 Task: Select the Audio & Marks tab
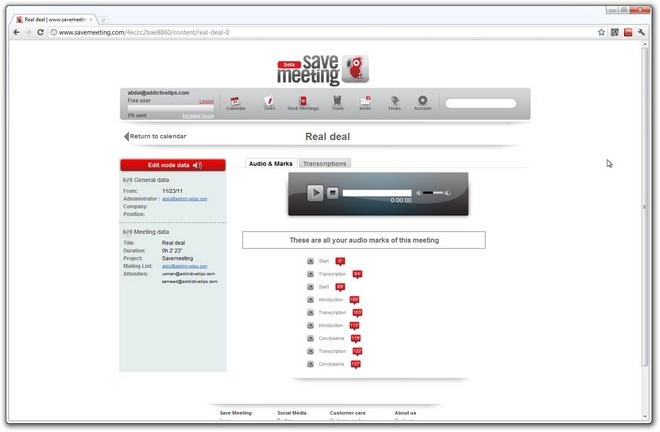point(271,163)
